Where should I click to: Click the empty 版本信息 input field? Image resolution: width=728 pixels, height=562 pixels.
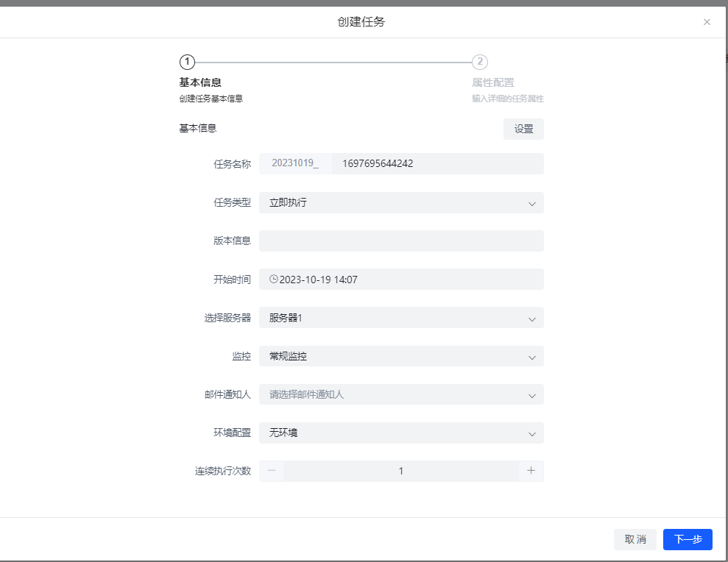coord(401,241)
